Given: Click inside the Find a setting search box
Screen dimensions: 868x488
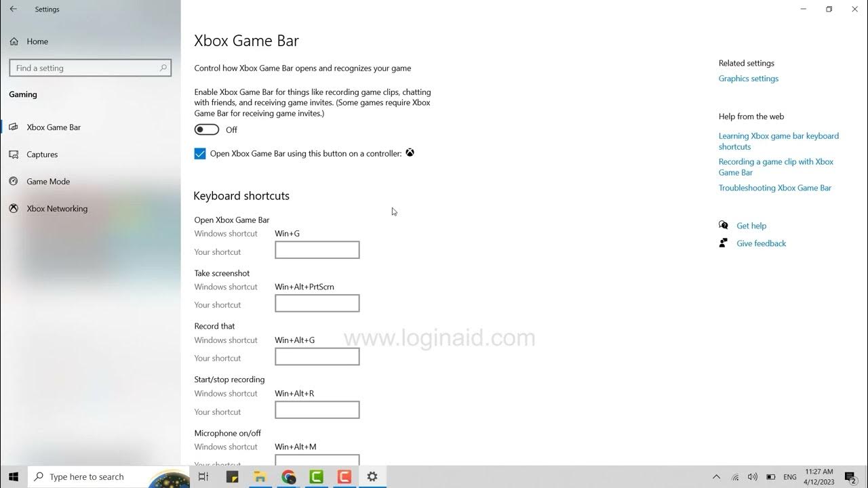Looking at the screenshot, I should [x=90, y=68].
